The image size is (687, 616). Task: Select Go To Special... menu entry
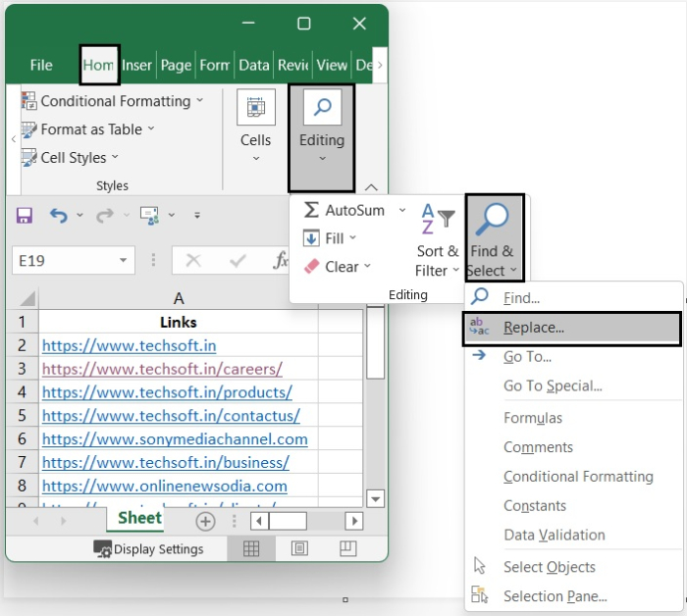tap(553, 385)
